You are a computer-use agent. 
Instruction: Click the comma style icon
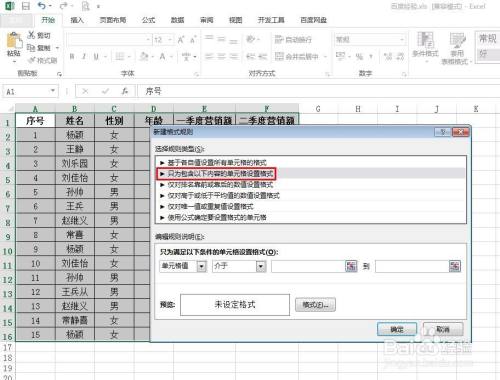point(371,56)
